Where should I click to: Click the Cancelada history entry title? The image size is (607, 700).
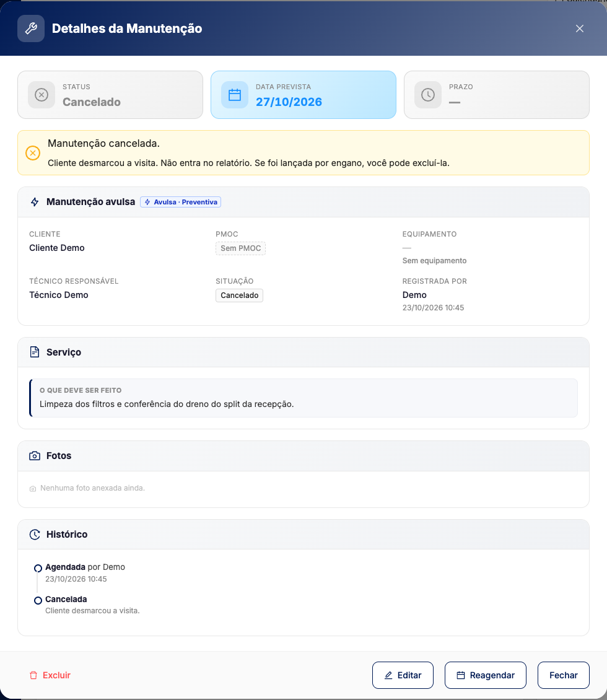66,599
